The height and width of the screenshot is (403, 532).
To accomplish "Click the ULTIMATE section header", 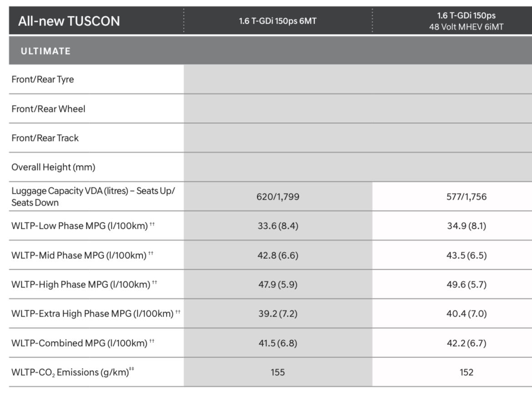I will pos(45,51).
